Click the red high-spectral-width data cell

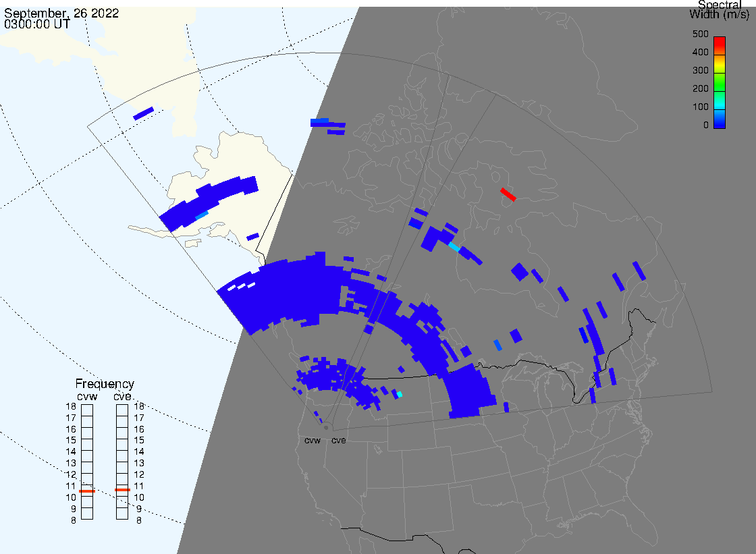(x=508, y=194)
